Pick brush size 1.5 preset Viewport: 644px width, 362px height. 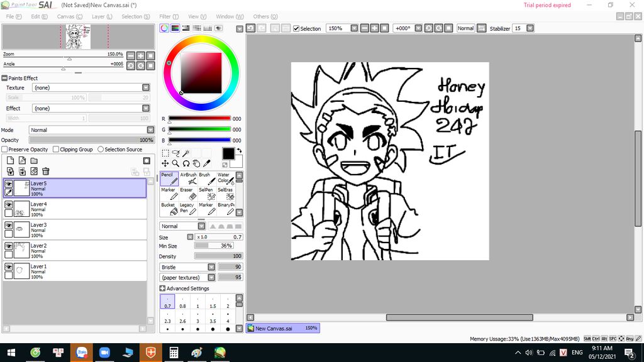click(213, 302)
